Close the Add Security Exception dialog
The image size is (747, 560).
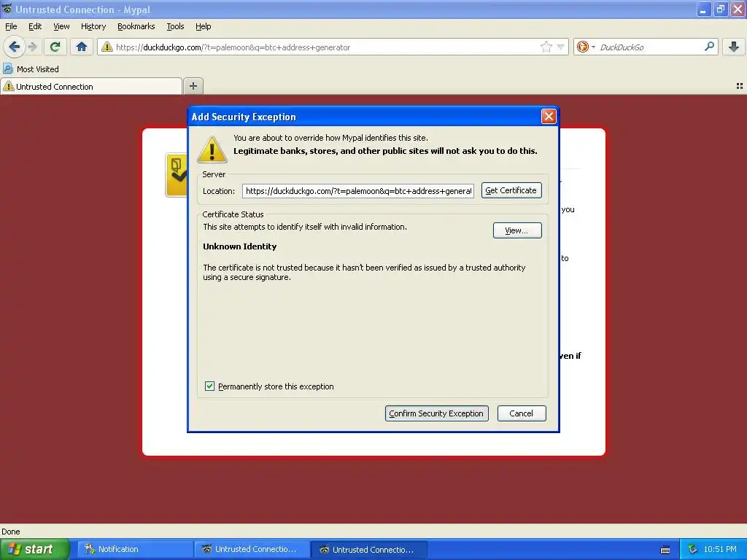(549, 117)
